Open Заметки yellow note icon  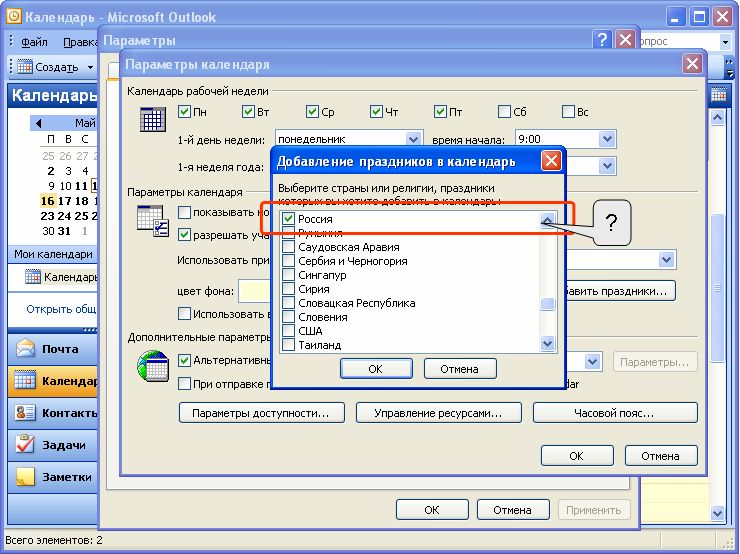coord(25,476)
